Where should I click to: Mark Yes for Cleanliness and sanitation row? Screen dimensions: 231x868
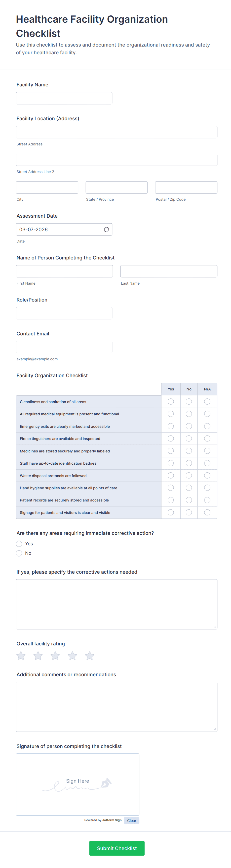click(x=171, y=402)
